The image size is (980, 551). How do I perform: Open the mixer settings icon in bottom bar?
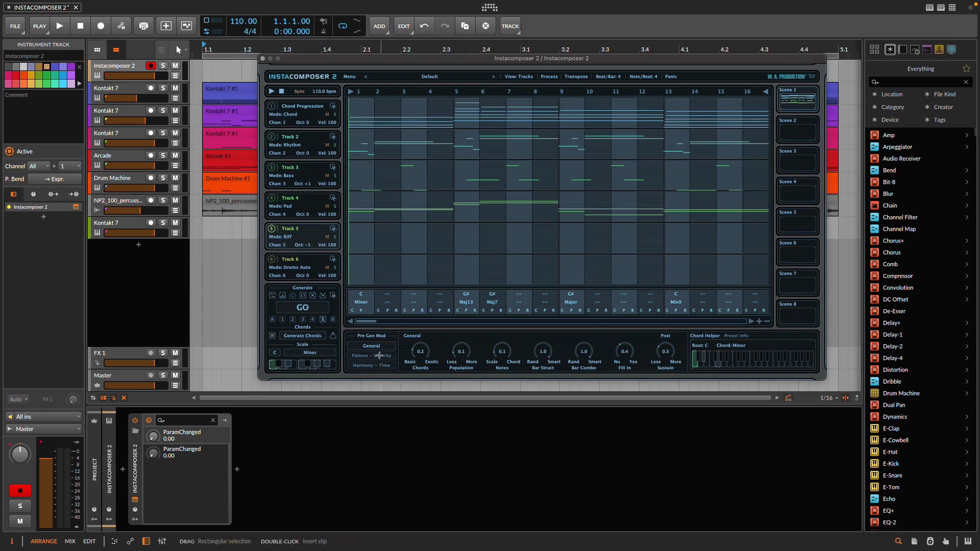(x=162, y=541)
